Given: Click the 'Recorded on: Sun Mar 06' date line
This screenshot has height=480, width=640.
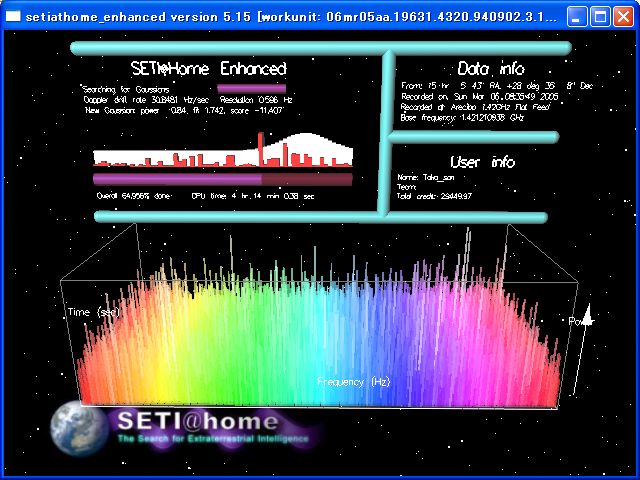Looking at the screenshot, I should [x=480, y=97].
